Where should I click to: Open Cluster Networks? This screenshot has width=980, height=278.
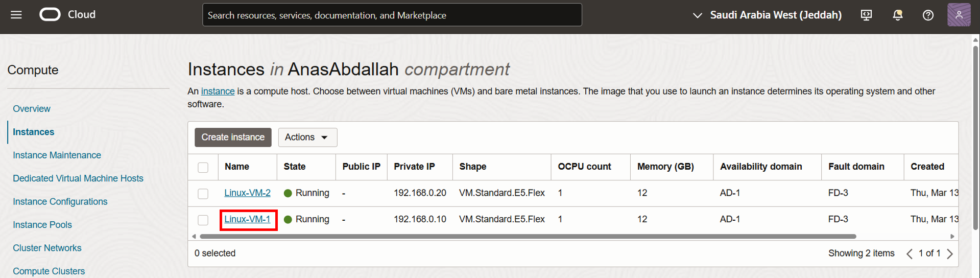pos(47,248)
